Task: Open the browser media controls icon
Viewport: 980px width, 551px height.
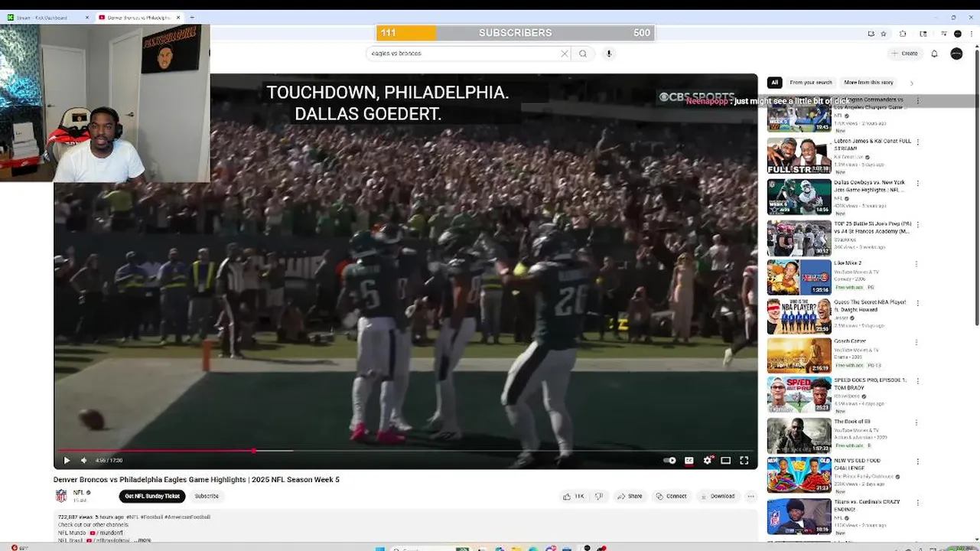Action: [x=944, y=34]
